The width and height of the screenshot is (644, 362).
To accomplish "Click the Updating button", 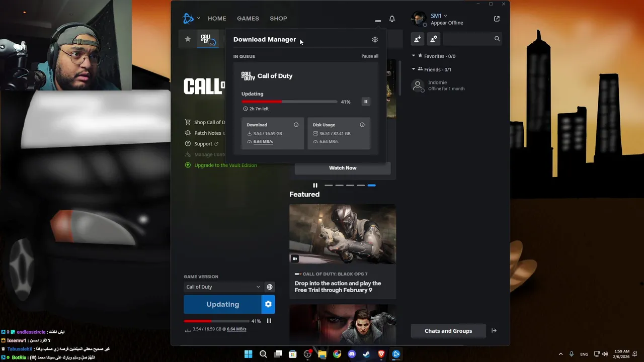I will (x=222, y=304).
